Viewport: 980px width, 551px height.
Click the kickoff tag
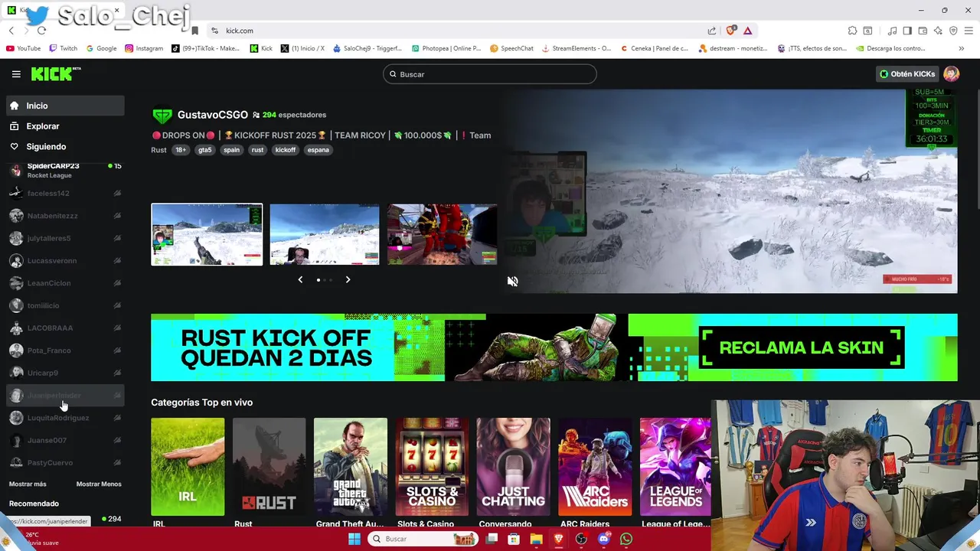click(286, 150)
